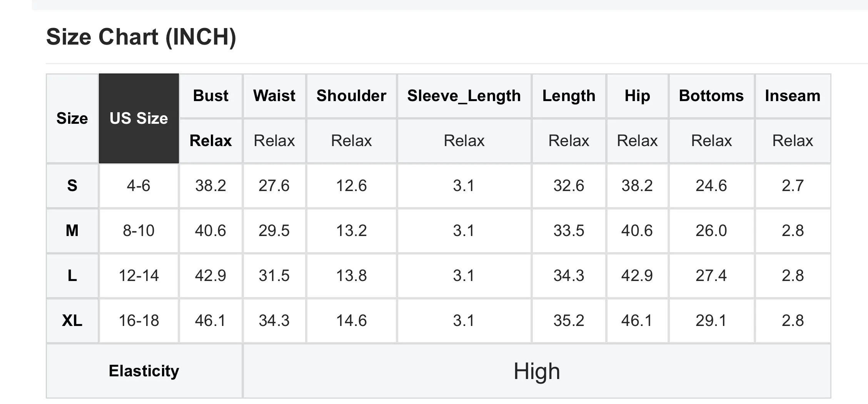The height and width of the screenshot is (404, 868).
Task: Click the Length column header
Action: (569, 96)
